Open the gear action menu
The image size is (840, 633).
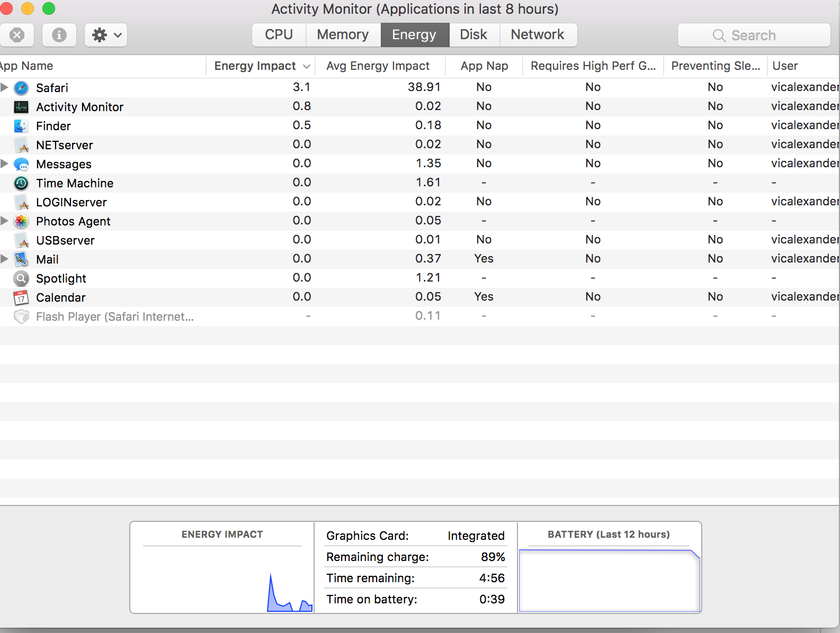coord(106,35)
